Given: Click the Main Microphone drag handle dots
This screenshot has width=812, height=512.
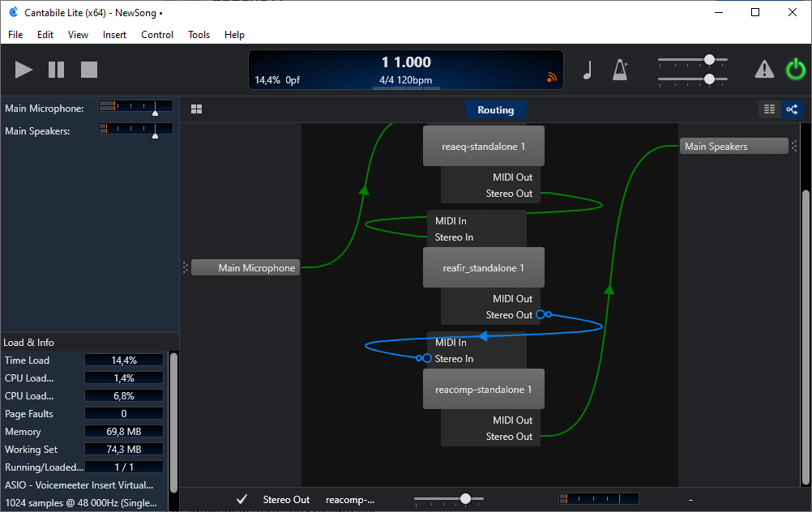Looking at the screenshot, I should (186, 267).
